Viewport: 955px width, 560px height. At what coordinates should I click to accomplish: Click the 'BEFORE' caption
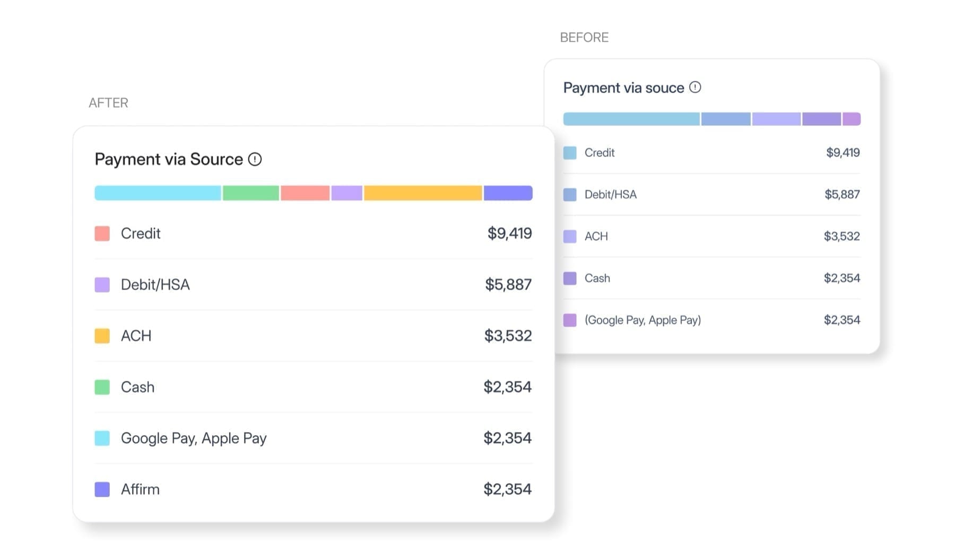(584, 38)
